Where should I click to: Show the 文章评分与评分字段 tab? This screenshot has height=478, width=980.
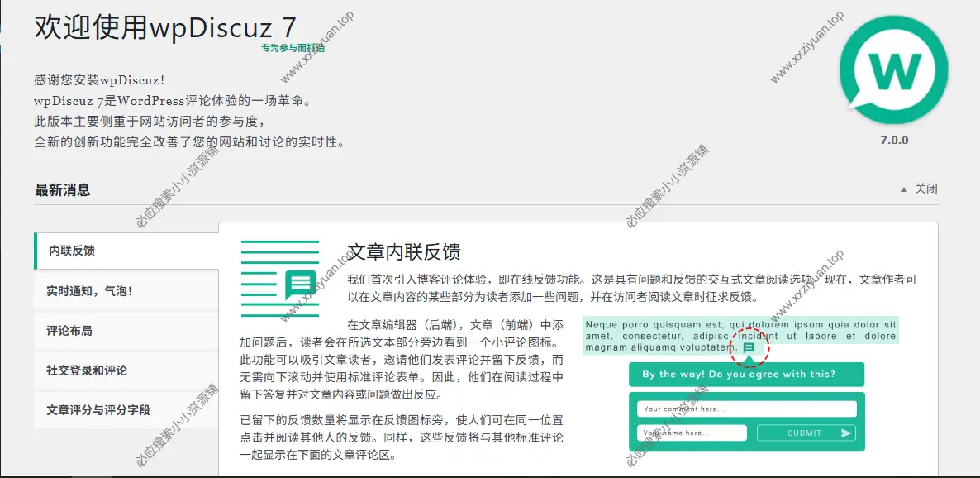(x=98, y=410)
